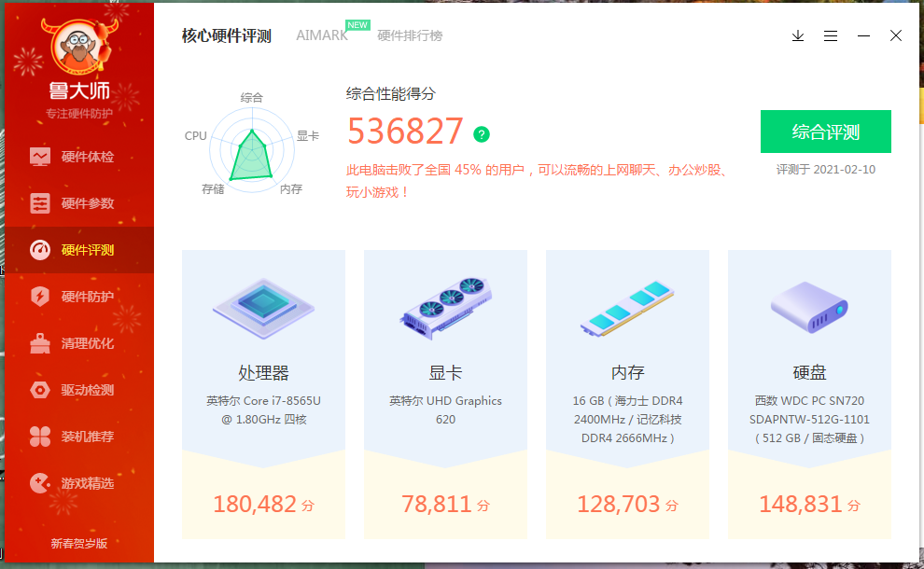Click the 驱动检测 hexagon icon
This screenshot has width=924, height=569.
click(x=40, y=390)
